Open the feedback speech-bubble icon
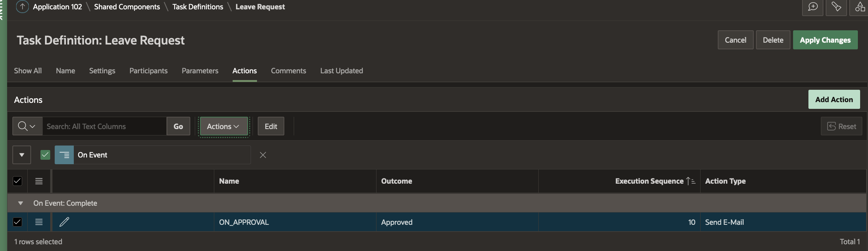Screen dimensions: 868x251 (812, 7)
